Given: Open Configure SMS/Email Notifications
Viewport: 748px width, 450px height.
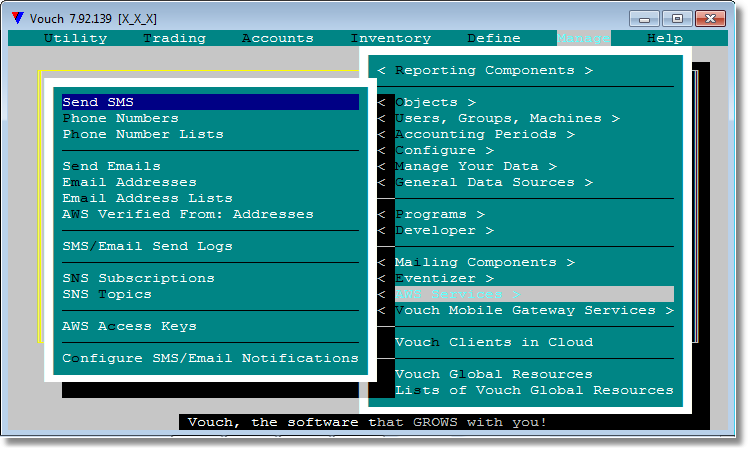Looking at the screenshot, I should coord(210,358).
